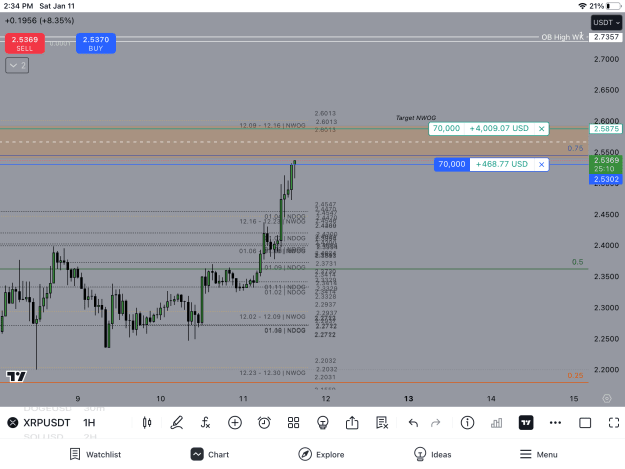Viewport: 625px width, 469px height.
Task: Click the 0.5 fib level label
Action: pos(577,262)
